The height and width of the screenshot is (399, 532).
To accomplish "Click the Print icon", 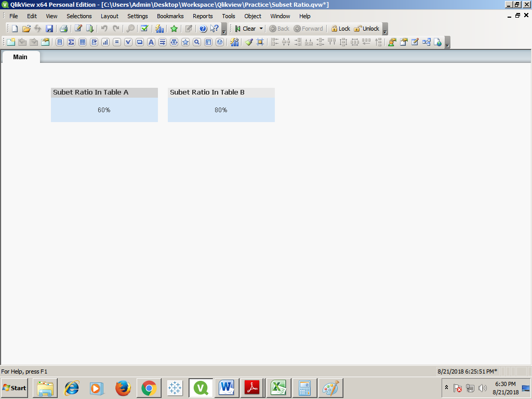I will click(x=62, y=29).
